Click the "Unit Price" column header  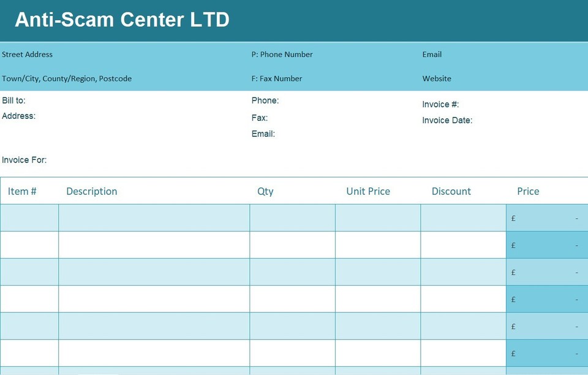[367, 191]
